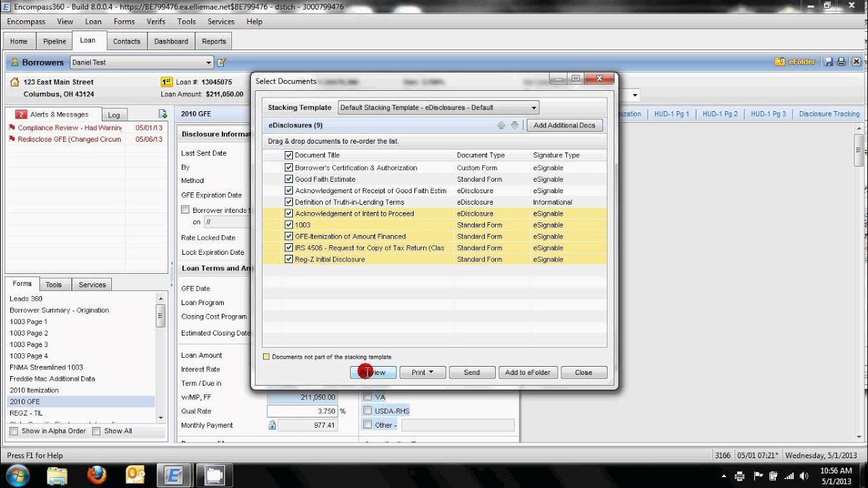This screenshot has height=488, width=868.
Task: Open the Print button dropdown
Action: coord(422,372)
